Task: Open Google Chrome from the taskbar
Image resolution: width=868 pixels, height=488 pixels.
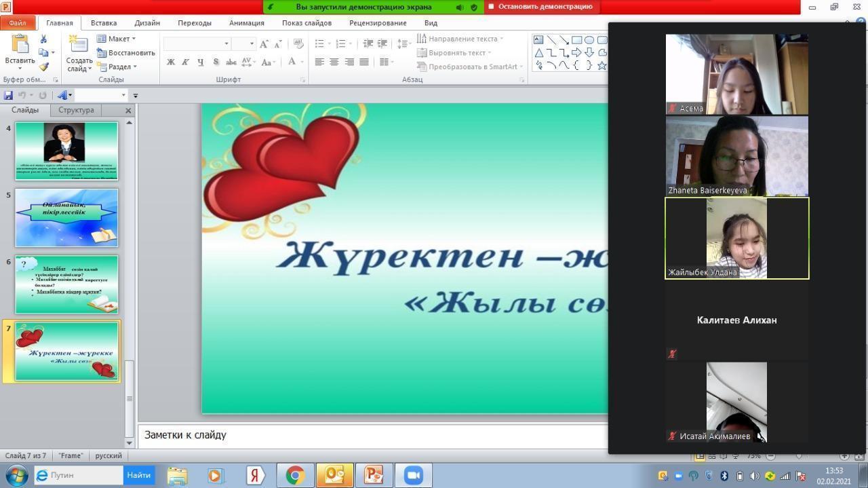Action: coord(295,475)
